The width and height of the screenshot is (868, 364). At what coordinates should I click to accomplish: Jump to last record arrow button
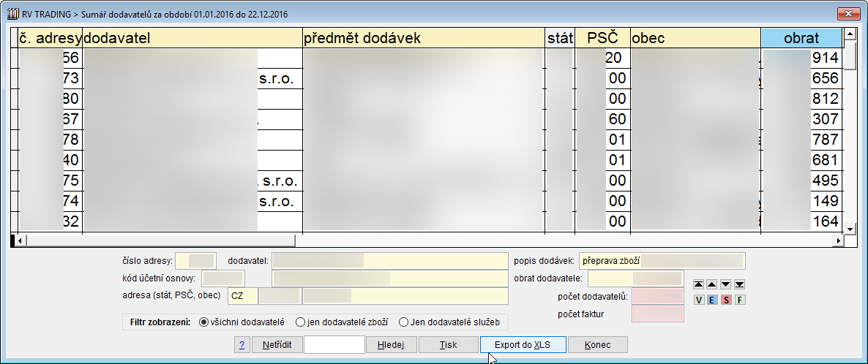point(739,284)
